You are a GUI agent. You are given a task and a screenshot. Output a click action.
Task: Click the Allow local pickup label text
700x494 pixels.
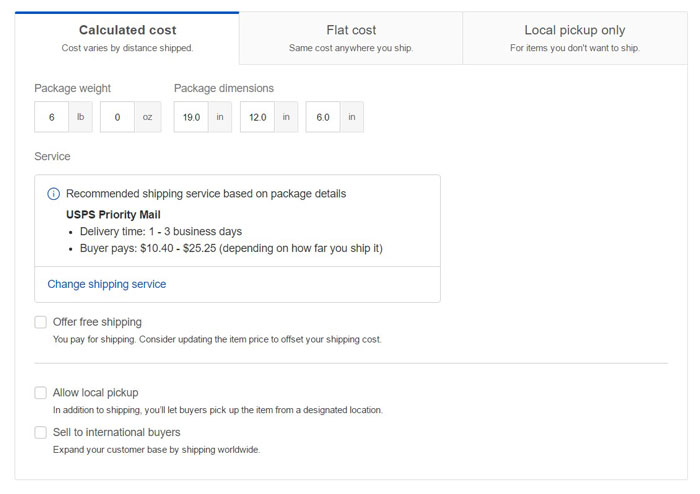tap(96, 393)
